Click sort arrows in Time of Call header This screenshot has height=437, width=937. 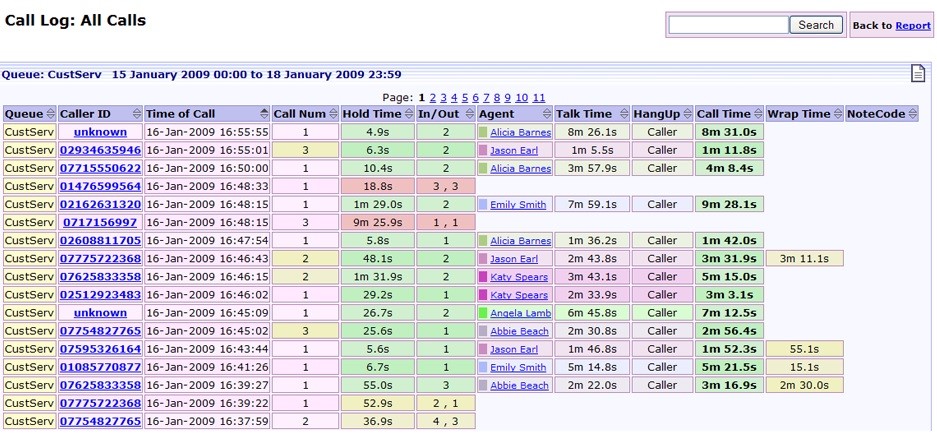264,114
